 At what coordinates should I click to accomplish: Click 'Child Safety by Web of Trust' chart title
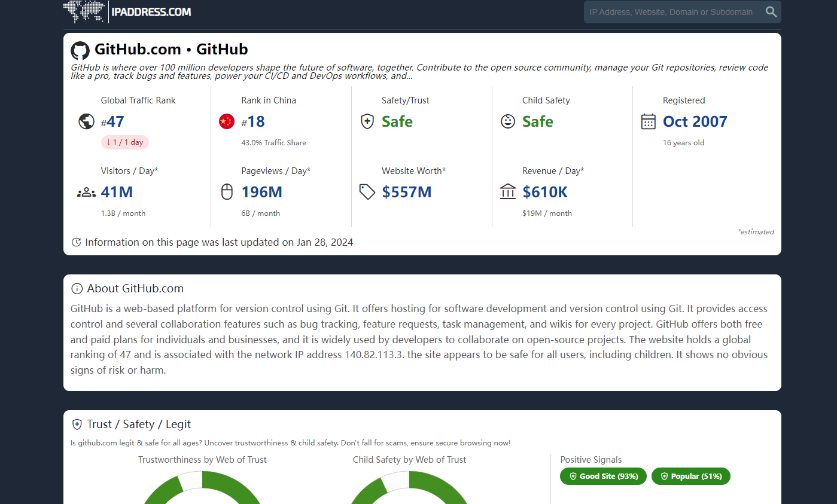(x=409, y=460)
